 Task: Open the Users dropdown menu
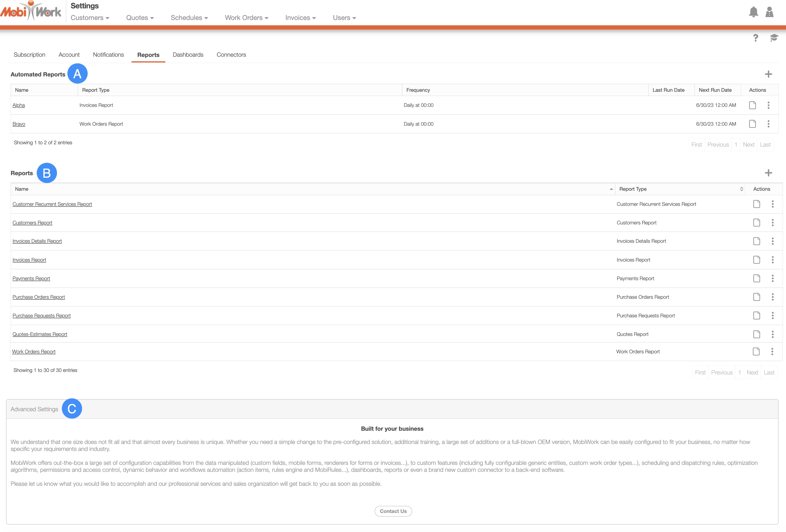point(344,18)
